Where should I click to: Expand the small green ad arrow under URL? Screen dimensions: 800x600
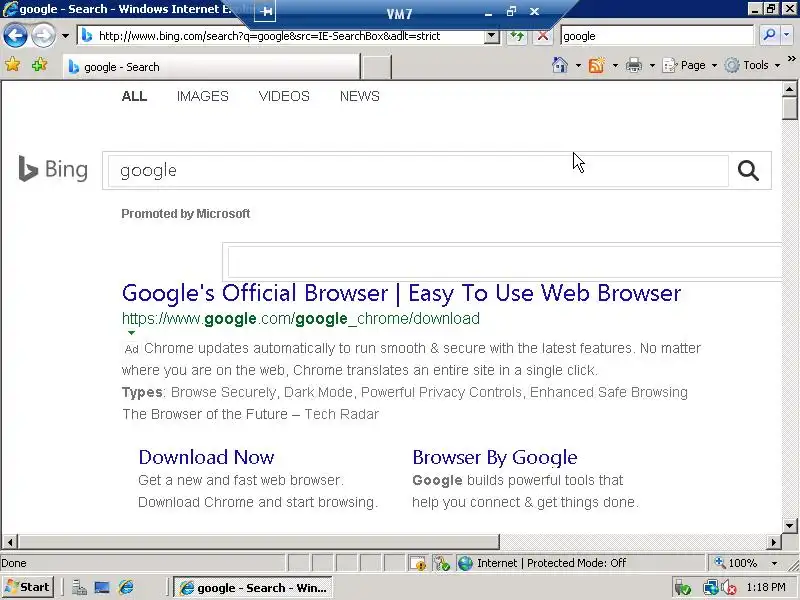[131, 333]
